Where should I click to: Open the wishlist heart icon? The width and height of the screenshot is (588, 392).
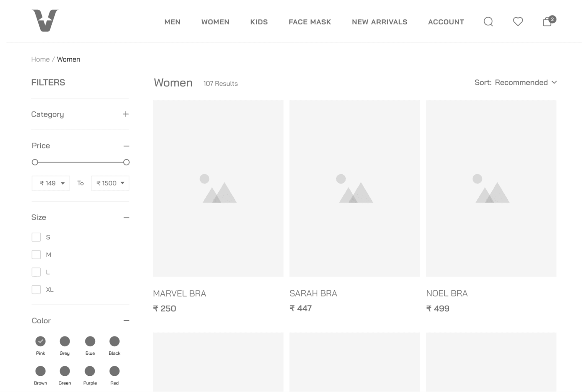518,22
